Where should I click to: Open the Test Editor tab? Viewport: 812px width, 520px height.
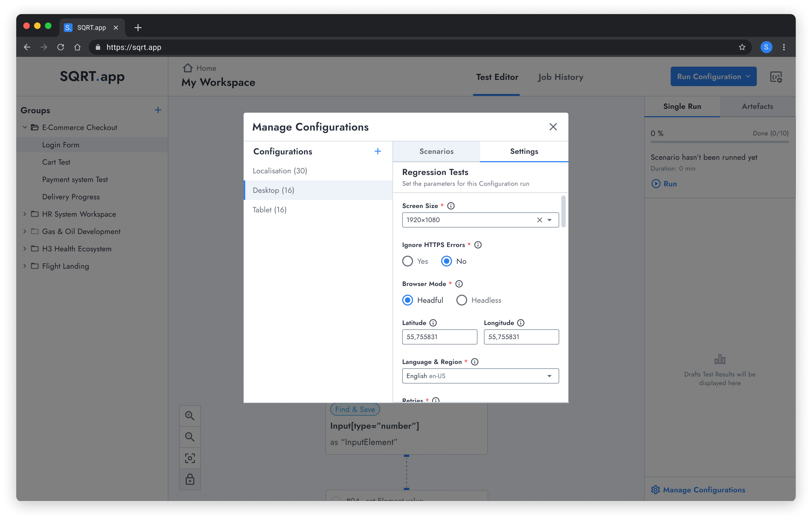tap(497, 77)
